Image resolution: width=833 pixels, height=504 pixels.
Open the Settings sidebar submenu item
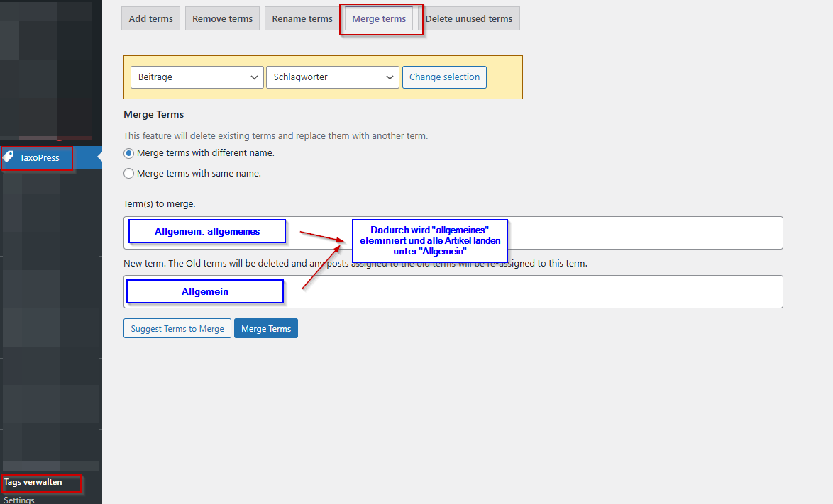(x=19, y=499)
